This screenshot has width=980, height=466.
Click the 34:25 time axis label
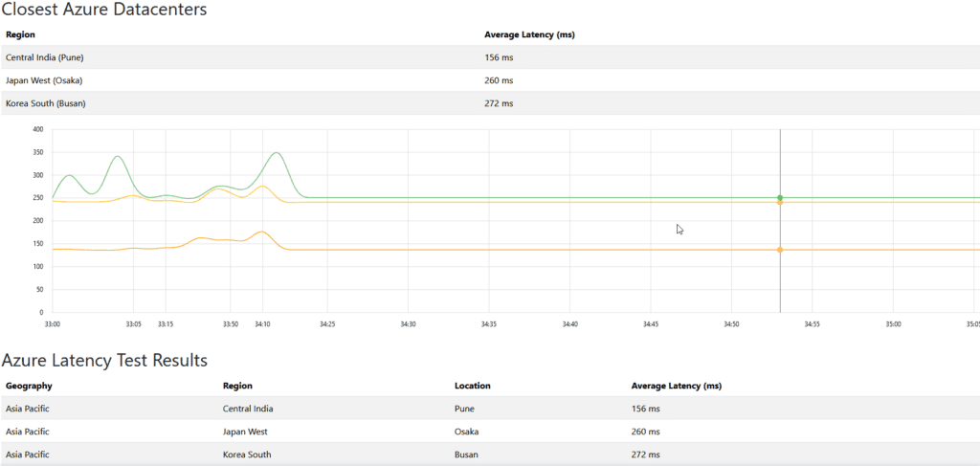coord(327,324)
